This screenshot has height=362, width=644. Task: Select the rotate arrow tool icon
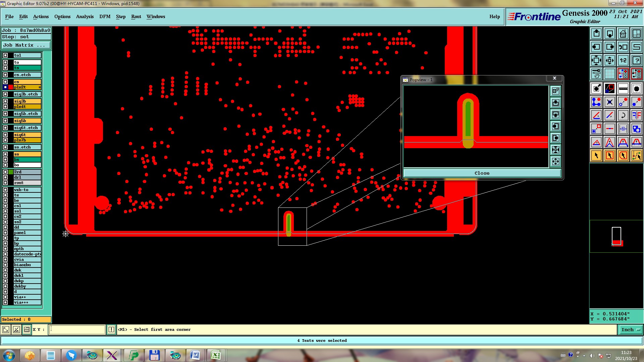(x=623, y=115)
